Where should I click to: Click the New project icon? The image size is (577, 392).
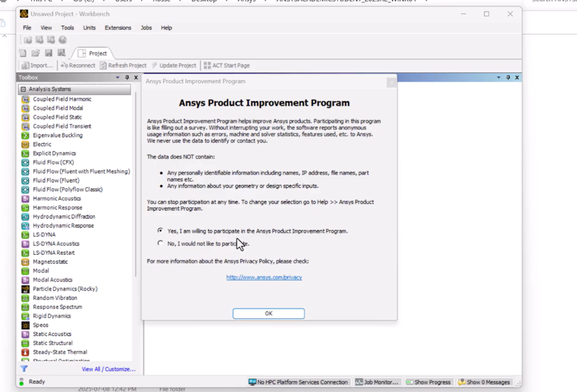(x=23, y=53)
